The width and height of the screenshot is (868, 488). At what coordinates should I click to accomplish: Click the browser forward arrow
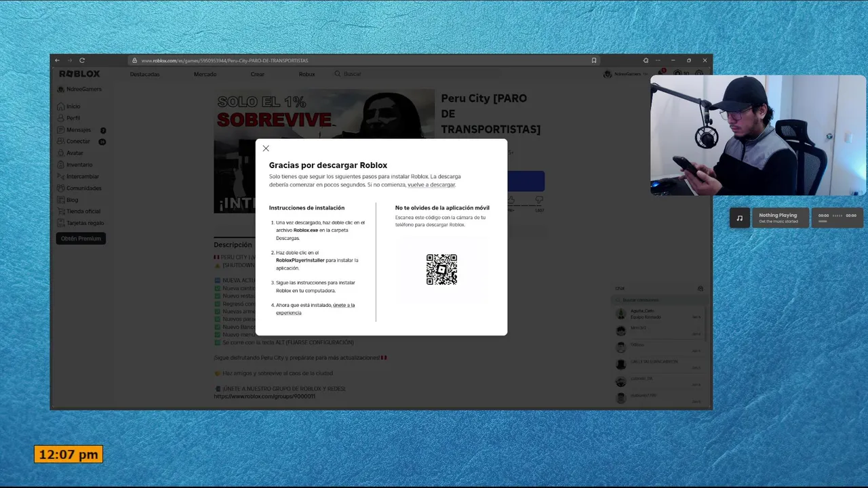tap(69, 60)
